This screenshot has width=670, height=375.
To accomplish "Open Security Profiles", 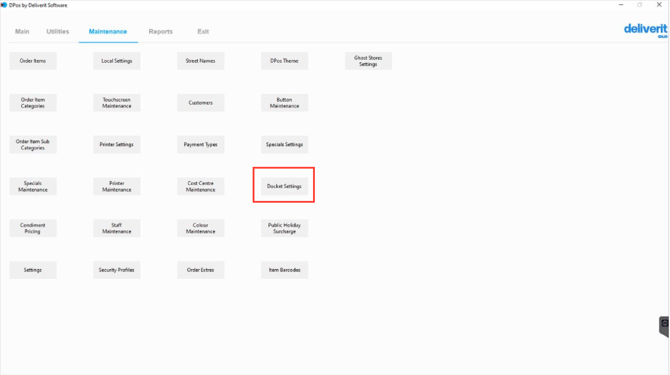I will click(x=117, y=270).
